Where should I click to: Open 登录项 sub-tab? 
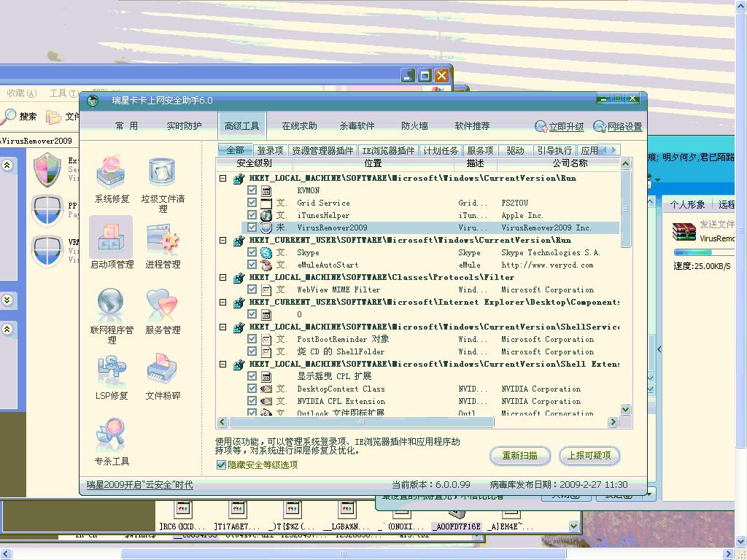point(270,150)
